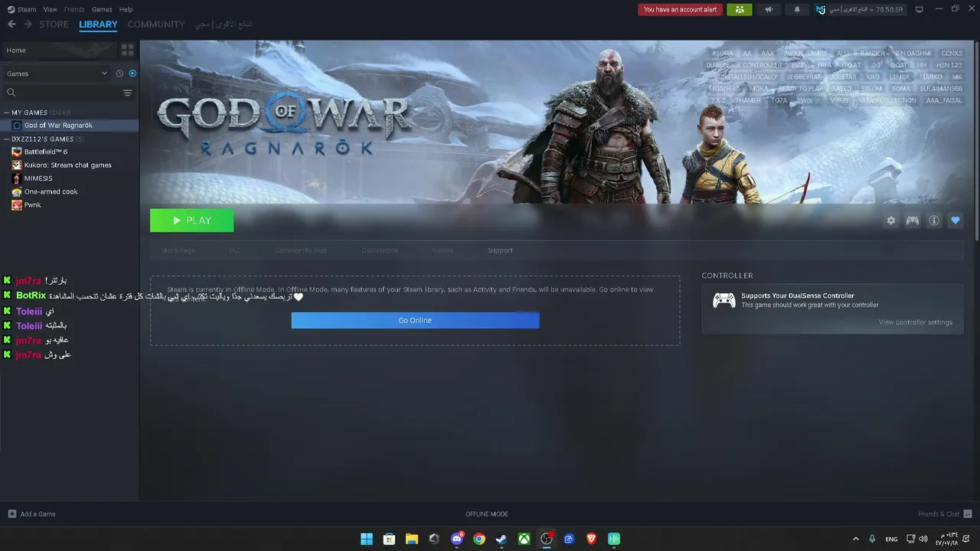Toggle the collections grid view icon
The image size is (980, 551).
pyautogui.click(x=127, y=51)
